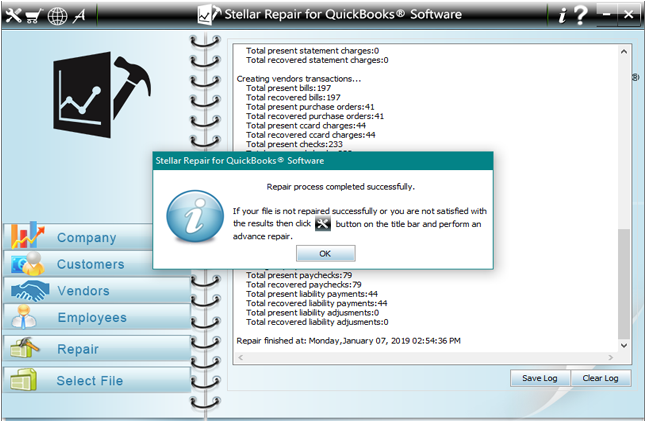The image size is (645, 421).
Task: Click the app logo in title bar
Action: tap(209, 15)
